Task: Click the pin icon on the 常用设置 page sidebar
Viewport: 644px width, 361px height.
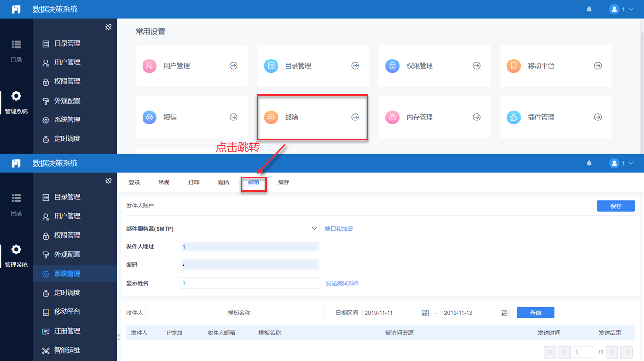Action: pyautogui.click(x=108, y=27)
